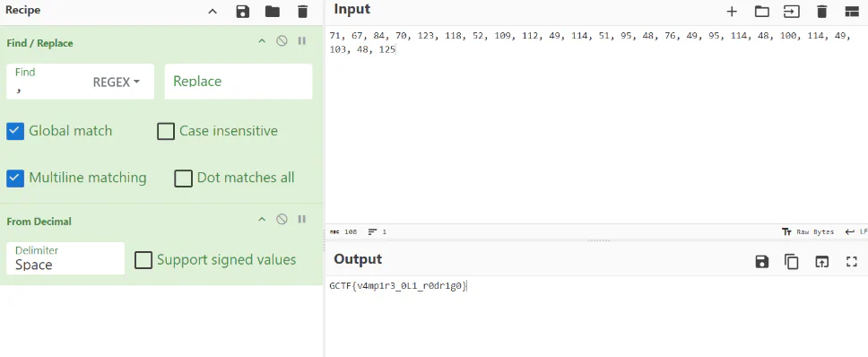Screen dimensions: 868x357
Task: Load a recipe from folder icon
Action: tap(273, 12)
